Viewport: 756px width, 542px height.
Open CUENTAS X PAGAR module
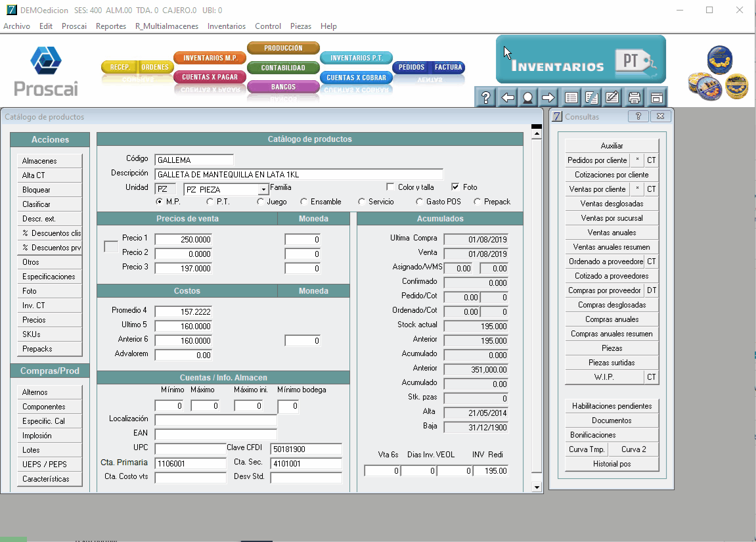click(x=210, y=77)
